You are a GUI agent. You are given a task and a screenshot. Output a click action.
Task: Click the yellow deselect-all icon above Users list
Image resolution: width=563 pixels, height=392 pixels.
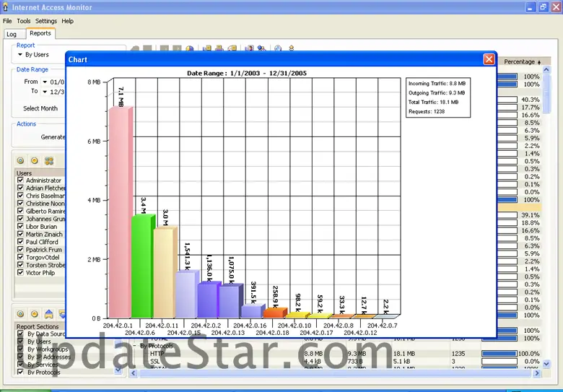pyautogui.click(x=35, y=160)
